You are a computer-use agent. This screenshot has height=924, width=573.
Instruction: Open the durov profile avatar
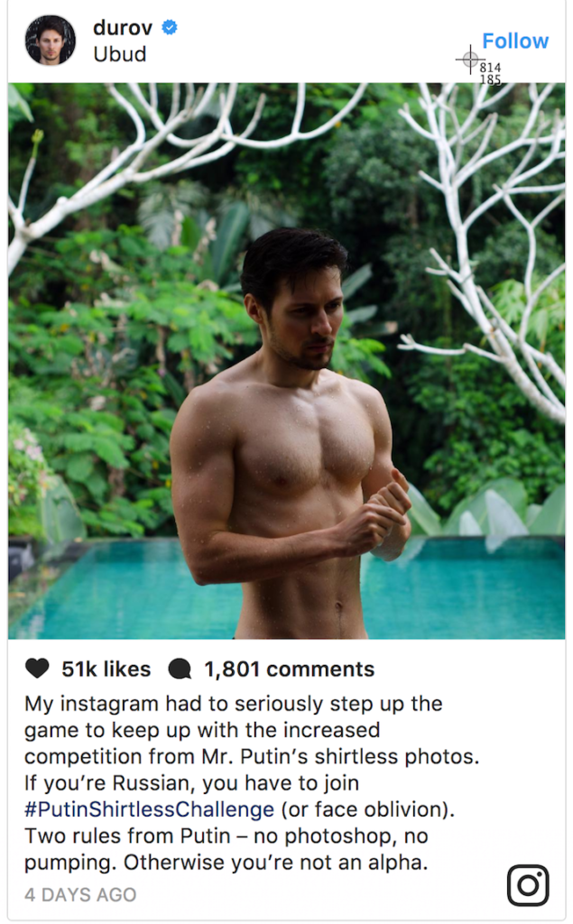[x=51, y=41]
